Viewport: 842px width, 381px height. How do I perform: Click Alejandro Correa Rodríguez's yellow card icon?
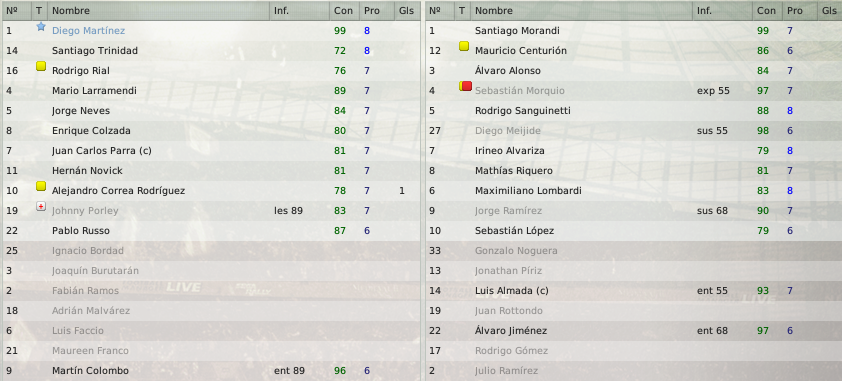click(x=41, y=186)
